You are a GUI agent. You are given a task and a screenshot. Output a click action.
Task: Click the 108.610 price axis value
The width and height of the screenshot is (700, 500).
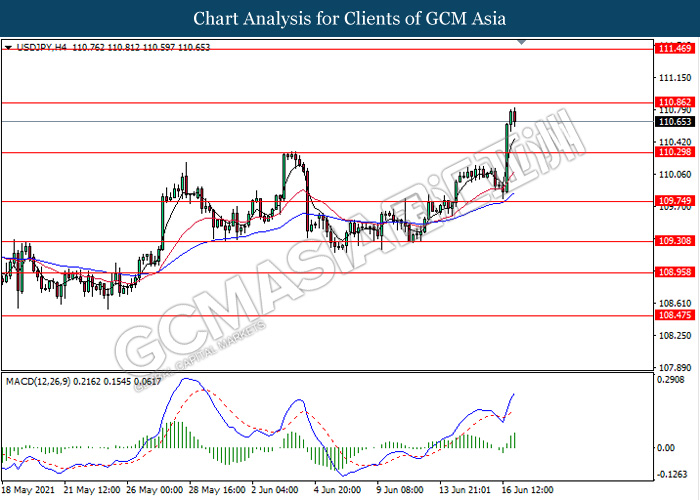pos(675,304)
